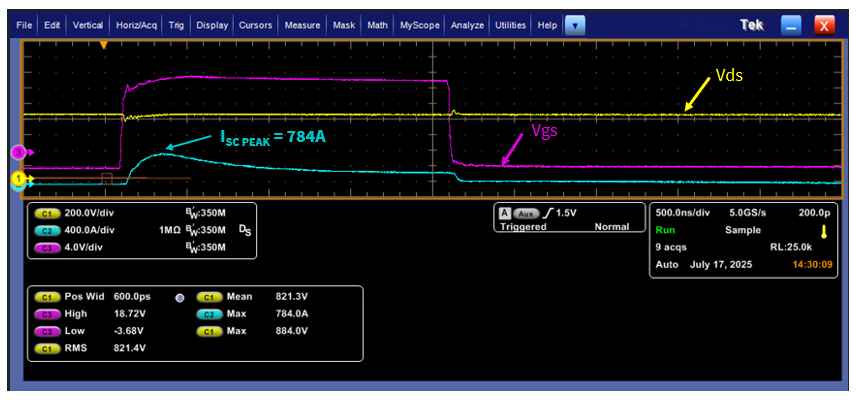Viewport: 859px width, 400px height.
Task: Open the Cursors menu
Action: 256,25
